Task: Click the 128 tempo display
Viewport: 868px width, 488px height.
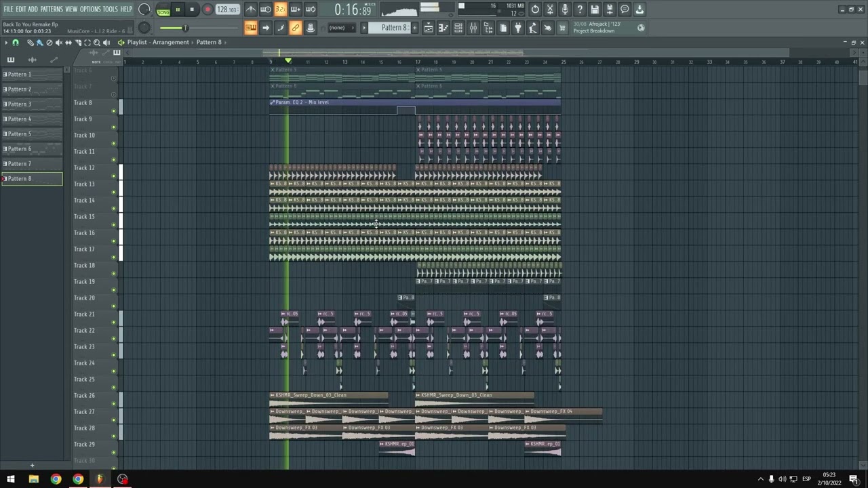Action: pos(227,9)
